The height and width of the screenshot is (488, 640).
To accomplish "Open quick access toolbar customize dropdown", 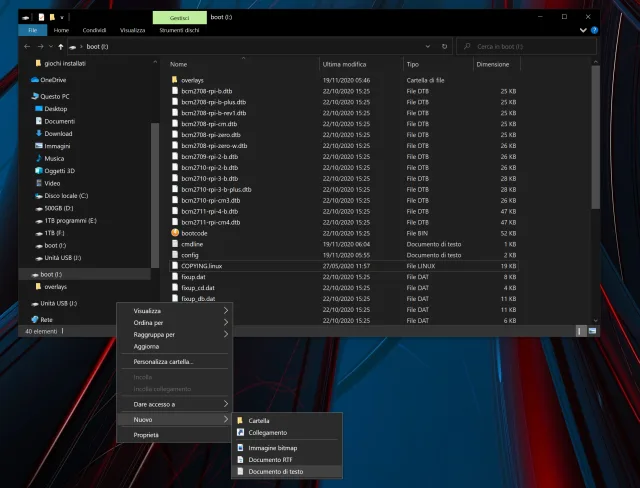I will tap(62, 18).
